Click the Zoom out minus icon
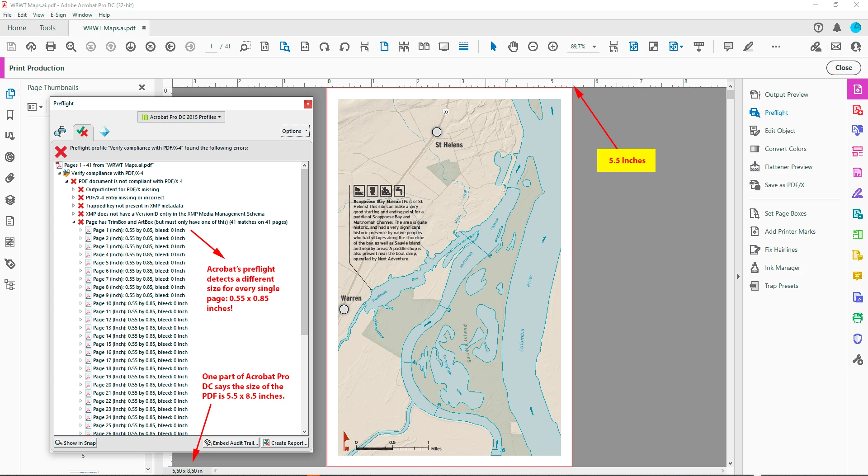Screen dimensions: 868x476 click(x=533, y=47)
